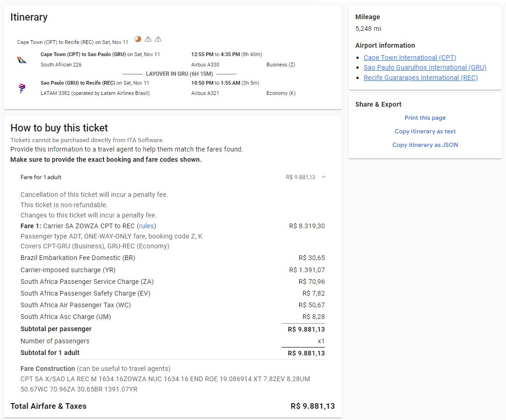Click the Subtotal per passenger amount
The image size is (506, 420).
pyautogui.click(x=306, y=329)
